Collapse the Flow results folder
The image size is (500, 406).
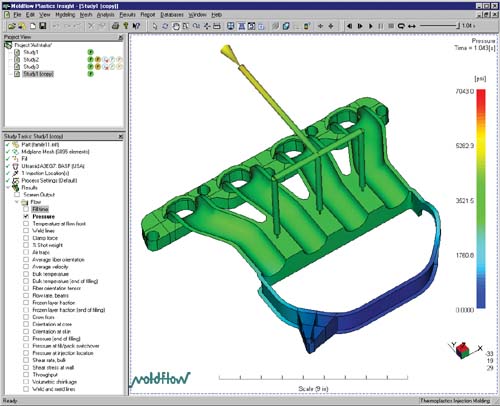coord(17,202)
